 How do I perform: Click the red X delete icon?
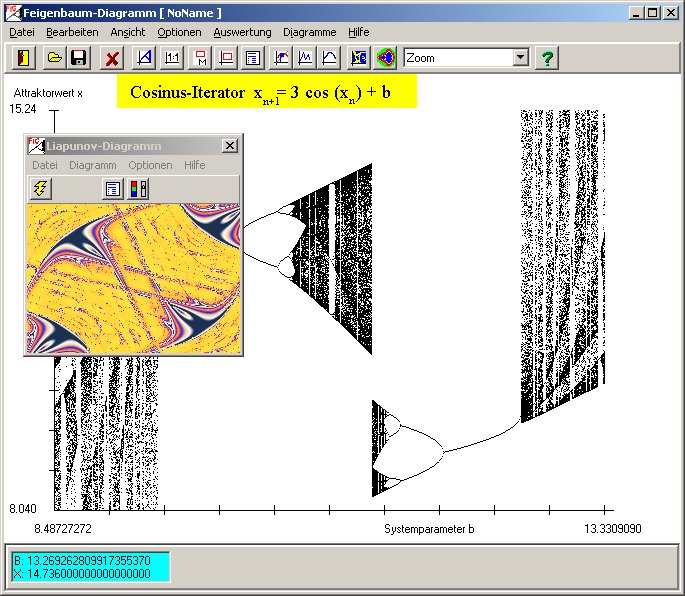pyautogui.click(x=112, y=58)
